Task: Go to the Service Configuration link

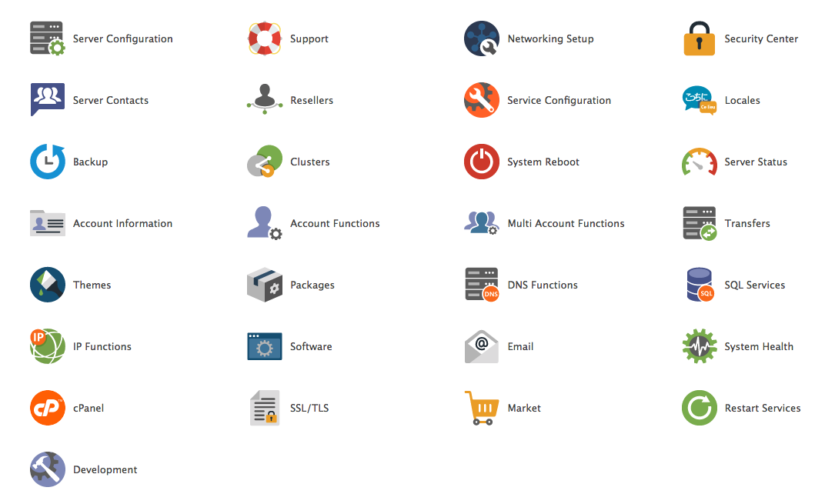Action: pyautogui.click(x=559, y=100)
